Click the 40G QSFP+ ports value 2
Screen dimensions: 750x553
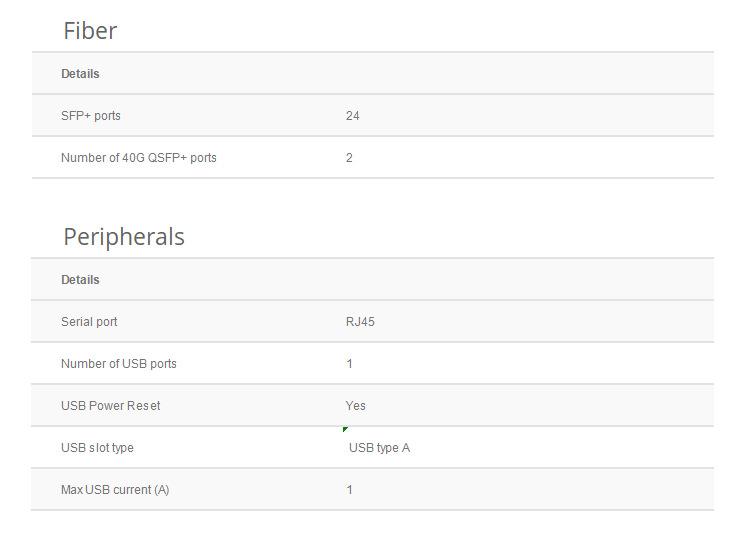click(x=349, y=158)
